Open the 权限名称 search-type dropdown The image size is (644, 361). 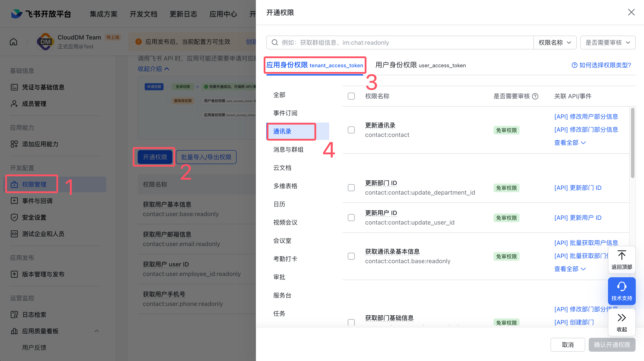pos(555,43)
